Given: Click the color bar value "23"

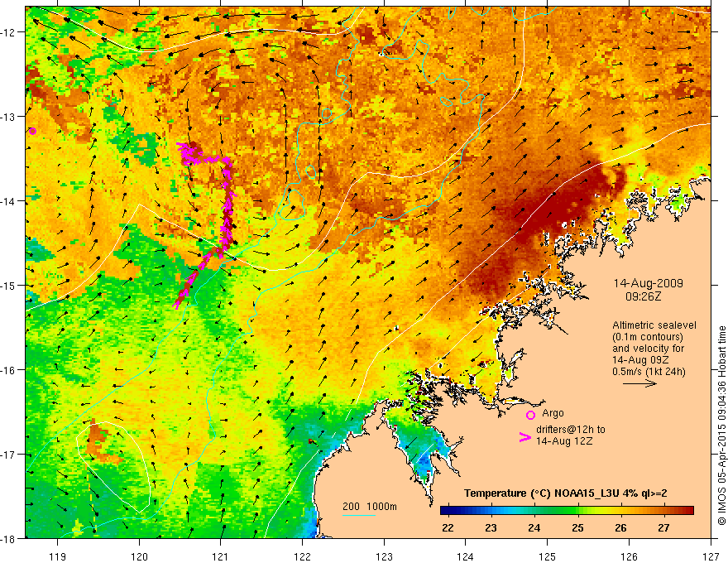Looking at the screenshot, I should [491, 527].
